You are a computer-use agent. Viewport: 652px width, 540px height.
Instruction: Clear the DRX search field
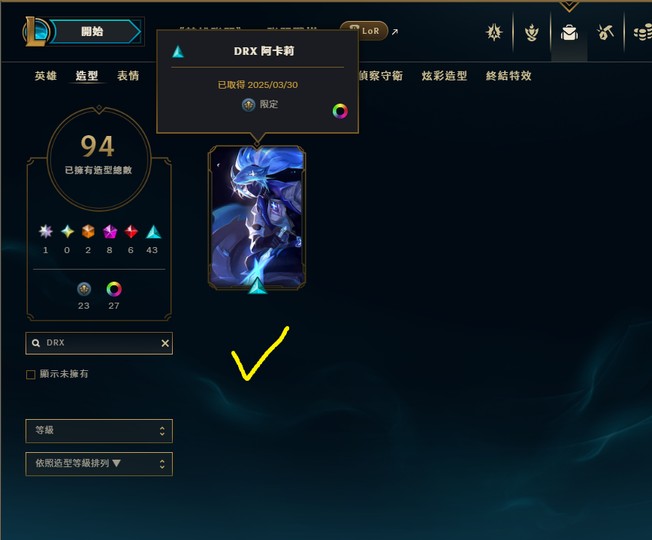coord(165,343)
